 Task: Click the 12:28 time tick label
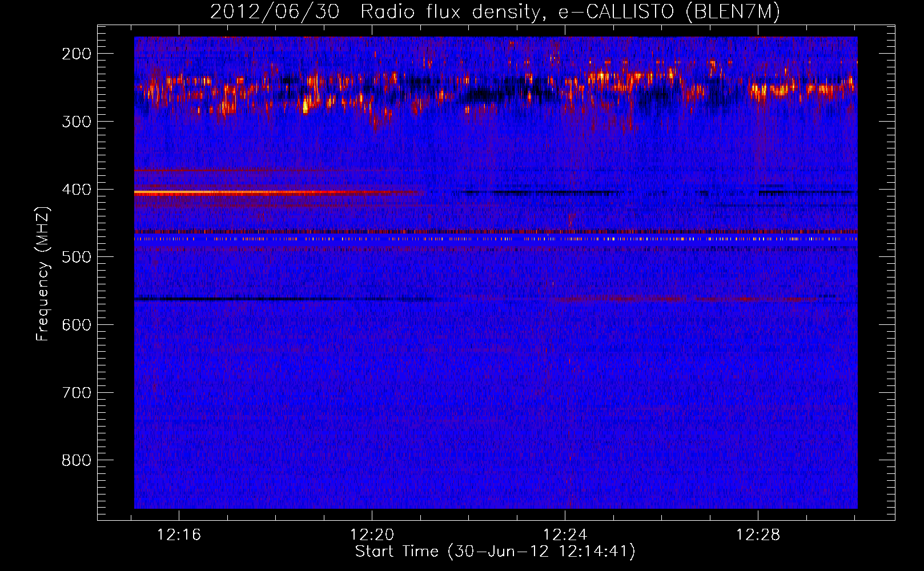tap(758, 535)
